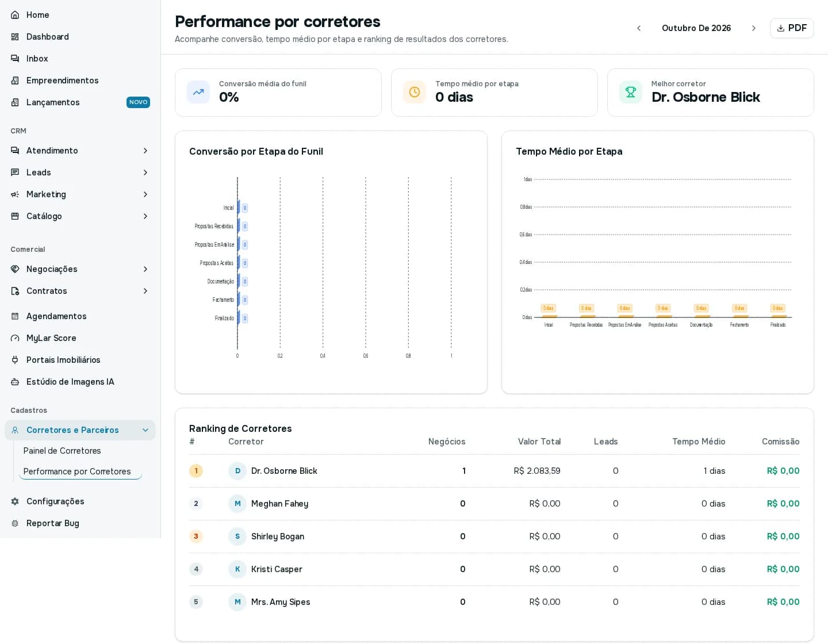Click the Configurações gear icon
828x644 pixels.
coord(15,501)
